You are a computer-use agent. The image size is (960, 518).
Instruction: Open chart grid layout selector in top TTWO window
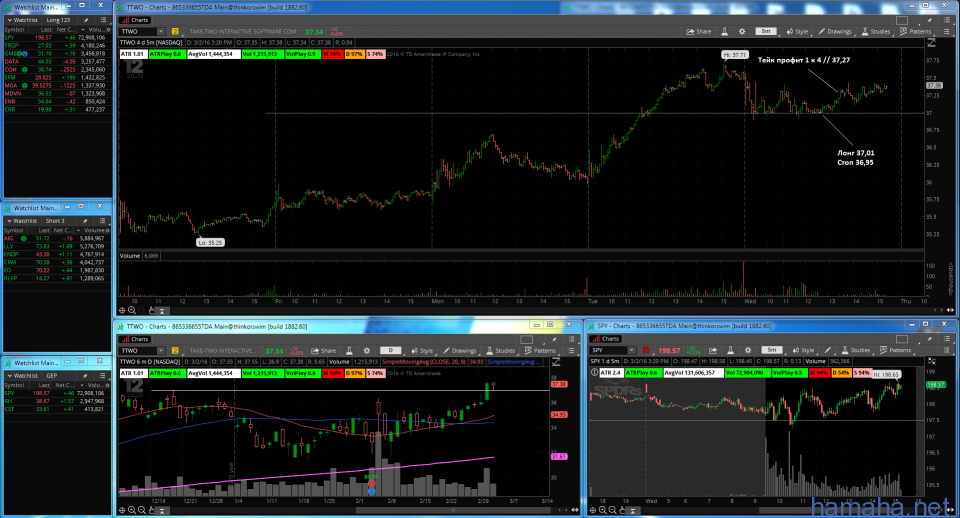click(902, 20)
